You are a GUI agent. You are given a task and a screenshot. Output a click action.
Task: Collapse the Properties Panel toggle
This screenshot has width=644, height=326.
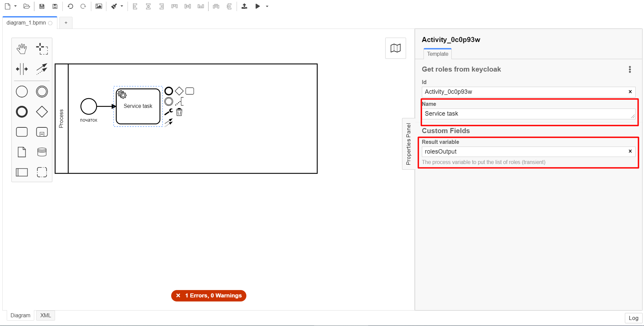pyautogui.click(x=408, y=144)
